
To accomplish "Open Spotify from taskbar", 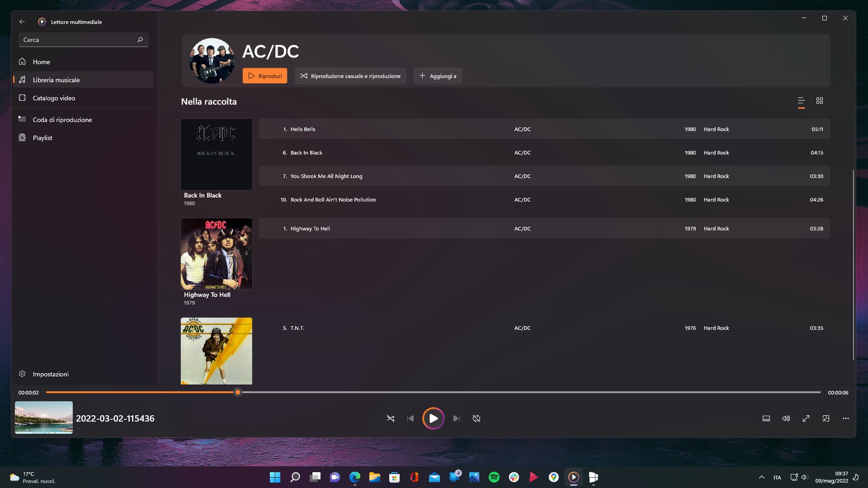I will click(494, 477).
